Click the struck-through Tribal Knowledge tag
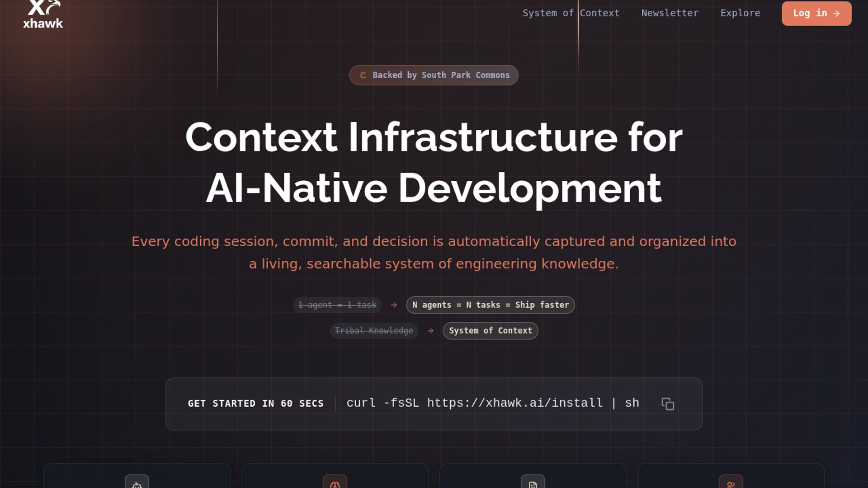 [x=373, y=331]
